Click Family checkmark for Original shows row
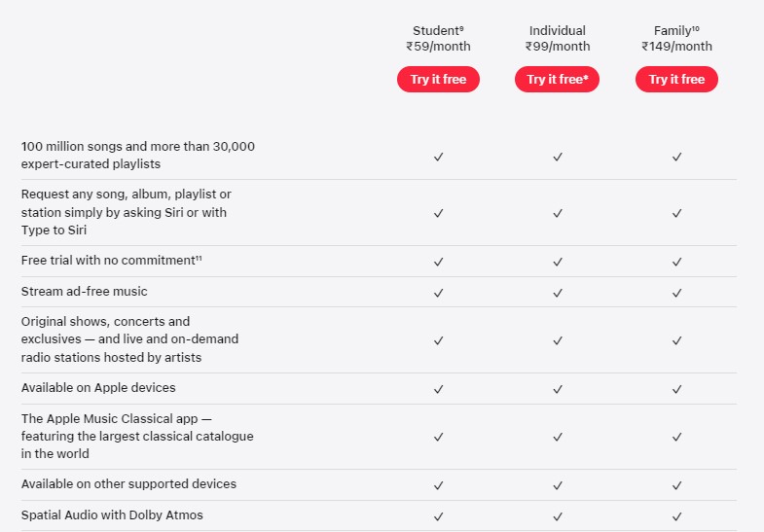 676,340
